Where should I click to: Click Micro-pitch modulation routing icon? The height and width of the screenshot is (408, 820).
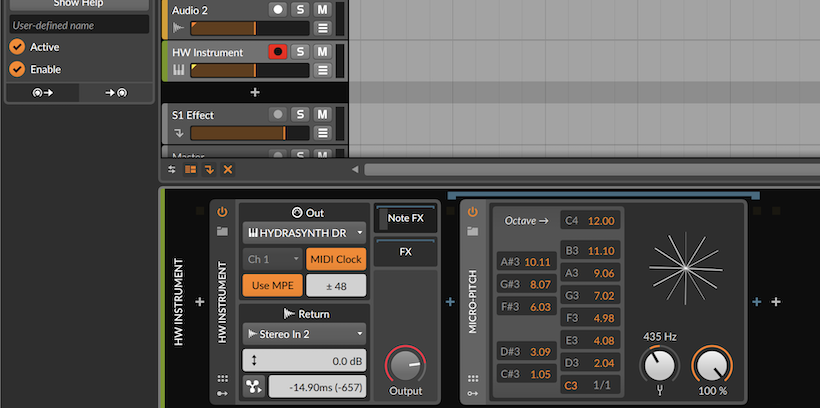tap(473, 394)
